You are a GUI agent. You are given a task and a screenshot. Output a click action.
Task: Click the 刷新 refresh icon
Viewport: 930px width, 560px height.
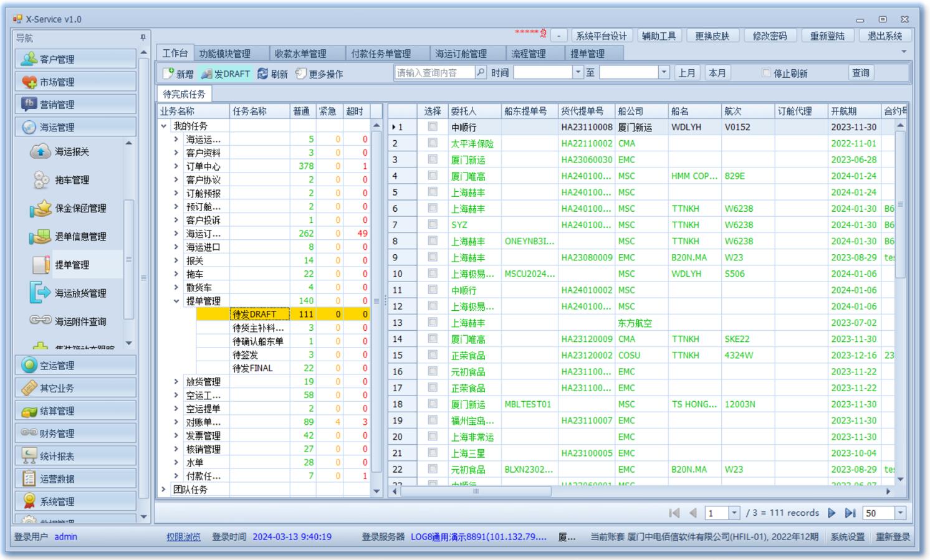coord(263,74)
